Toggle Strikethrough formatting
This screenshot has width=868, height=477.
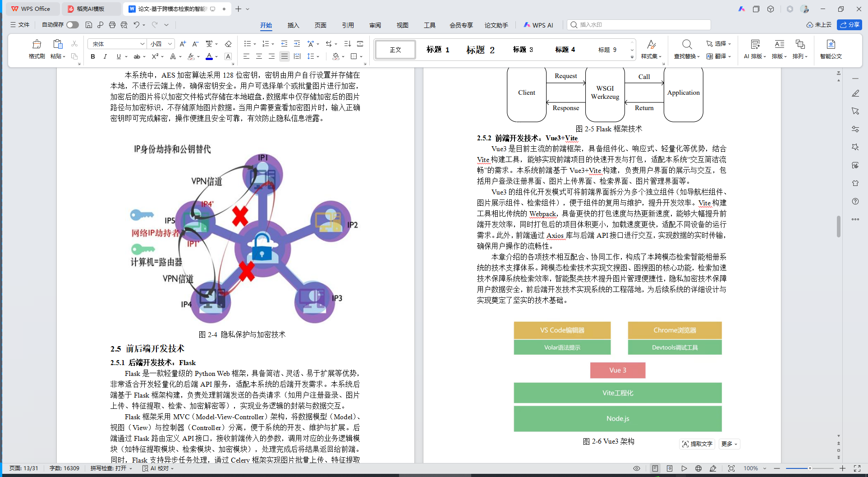pos(137,56)
